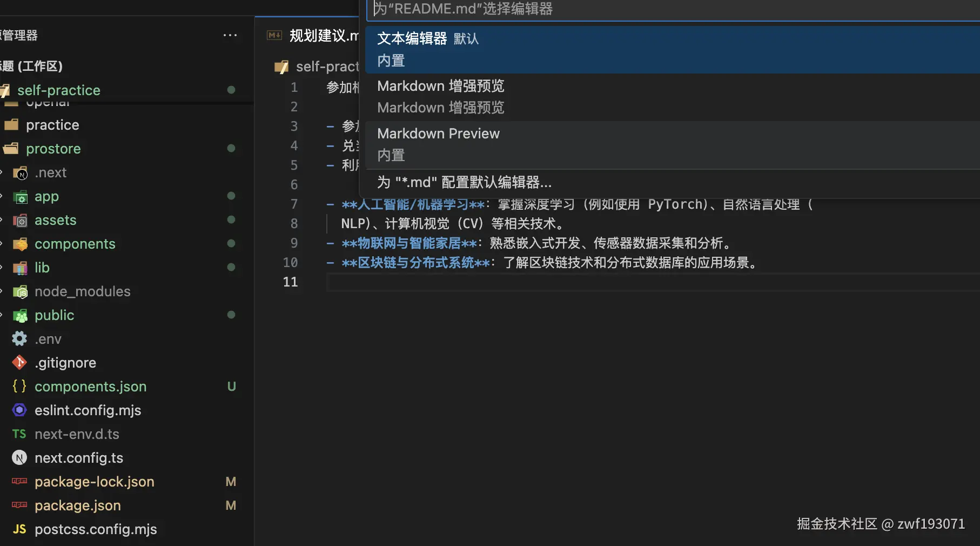Click the JS icon beside postcss.config.mjs

[x=19, y=529]
